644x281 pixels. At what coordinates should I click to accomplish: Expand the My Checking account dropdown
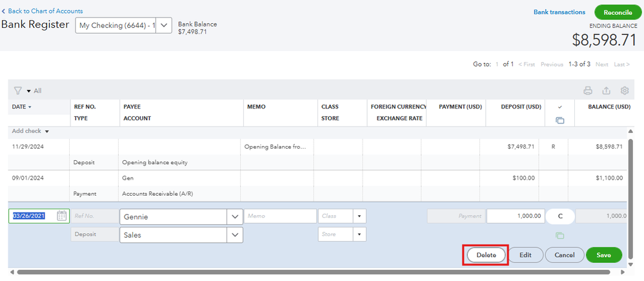[165, 25]
